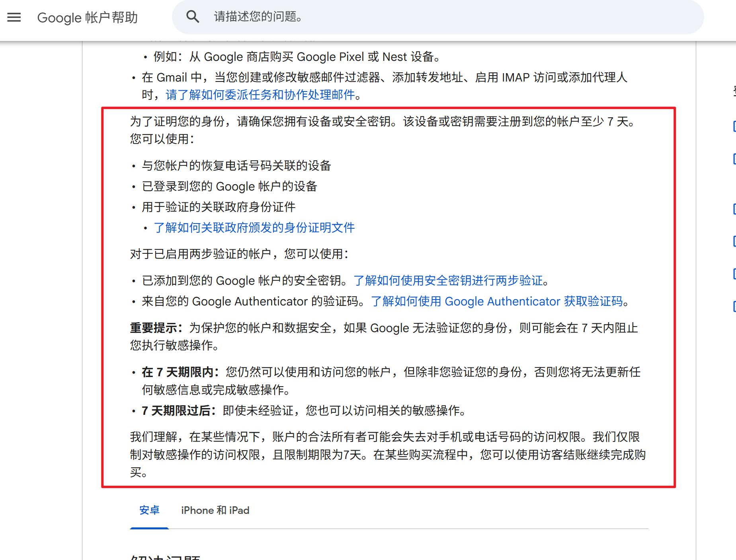Click the search magnifier icon
The height and width of the screenshot is (560, 736).
click(193, 17)
